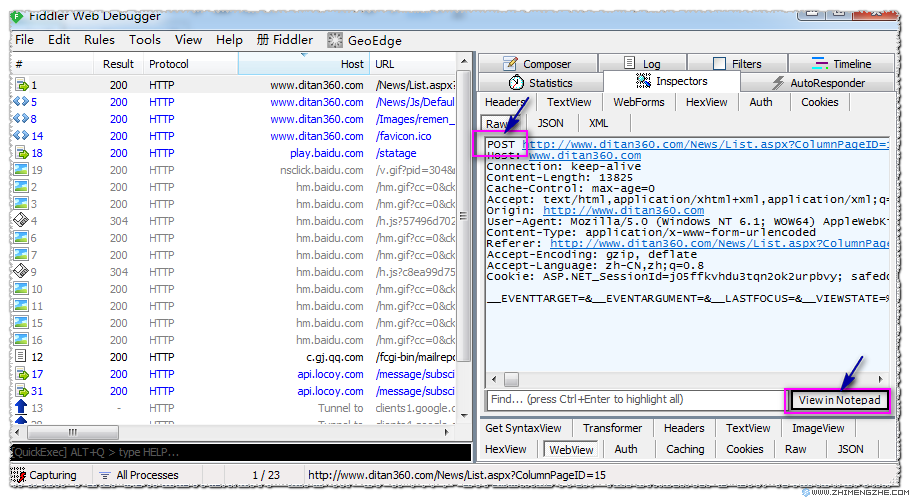The width and height of the screenshot is (910, 497).
Task: Click the Origin link http://www.ditan360.com
Action: click(622, 211)
